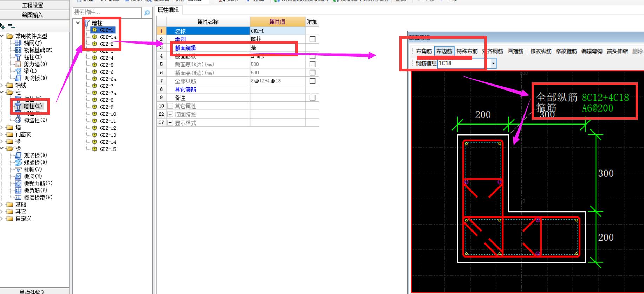
Task: Toggle 附加 checkbox for 截面高(H边) row
Action: coord(312,73)
